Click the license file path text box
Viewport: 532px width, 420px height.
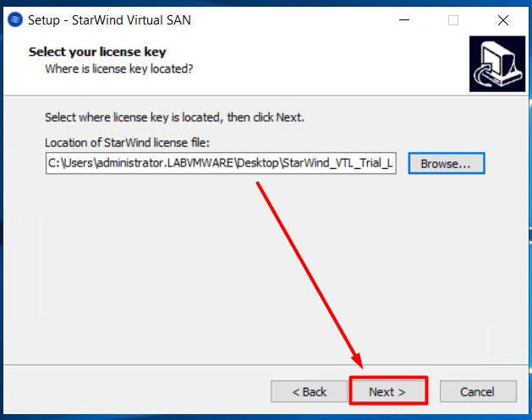pos(220,164)
